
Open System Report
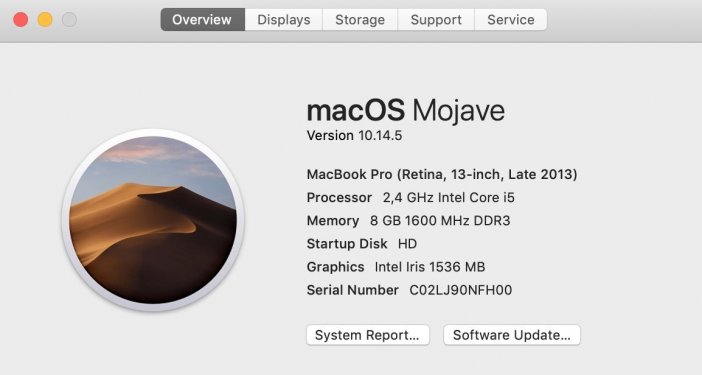(x=368, y=335)
